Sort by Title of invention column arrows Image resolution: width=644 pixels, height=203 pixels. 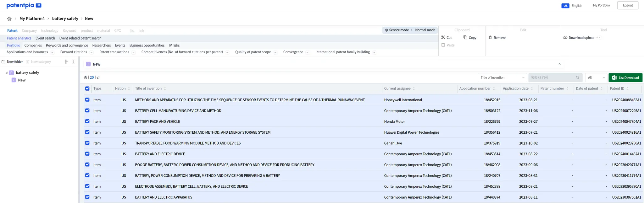pos(165,88)
